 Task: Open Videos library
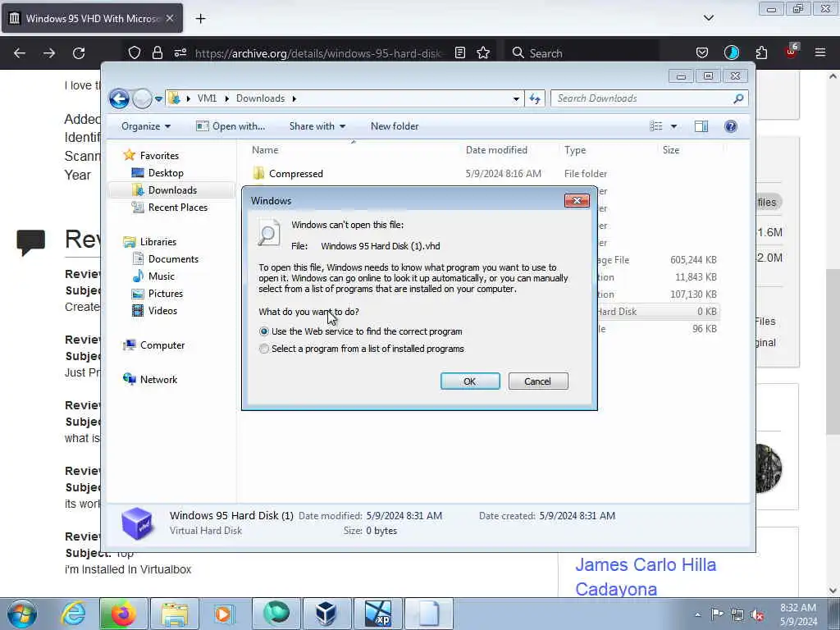(162, 311)
